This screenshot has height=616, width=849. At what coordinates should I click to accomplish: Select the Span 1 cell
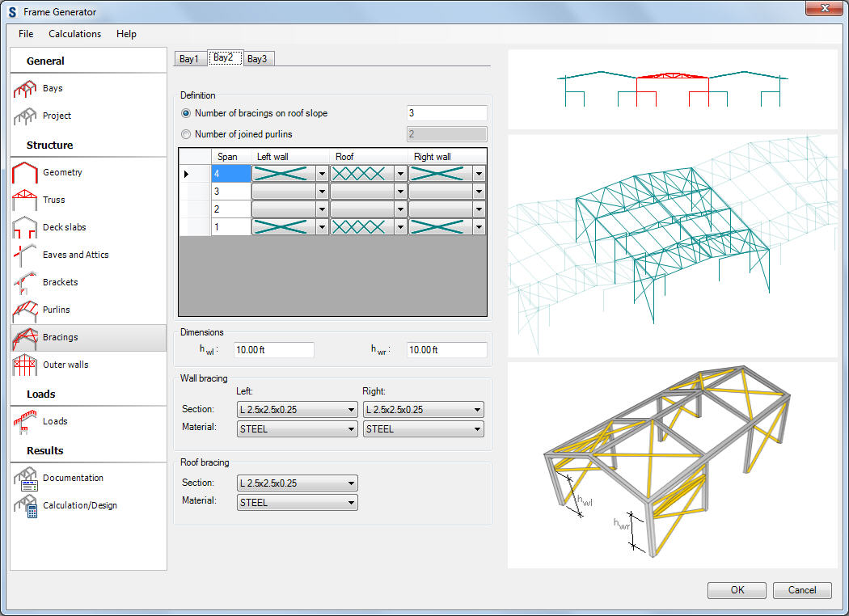[x=231, y=227]
